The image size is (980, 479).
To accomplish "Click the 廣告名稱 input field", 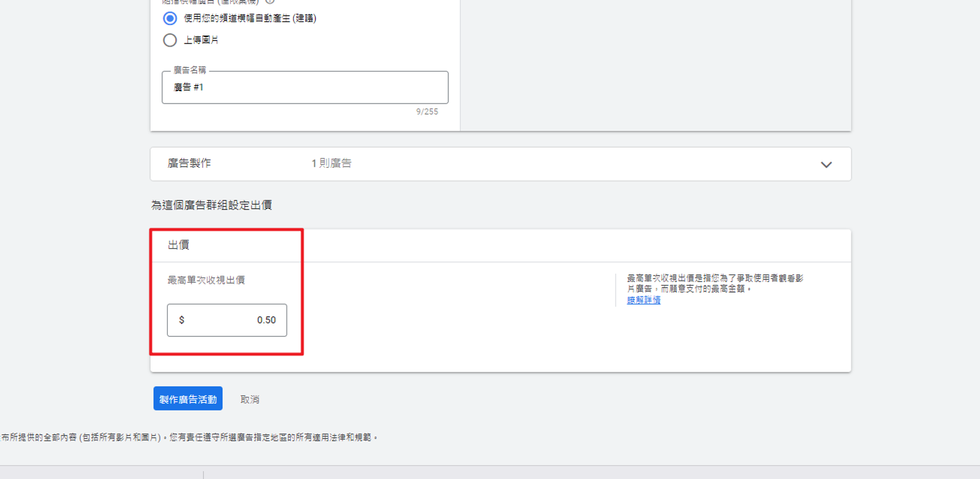I will (305, 87).
